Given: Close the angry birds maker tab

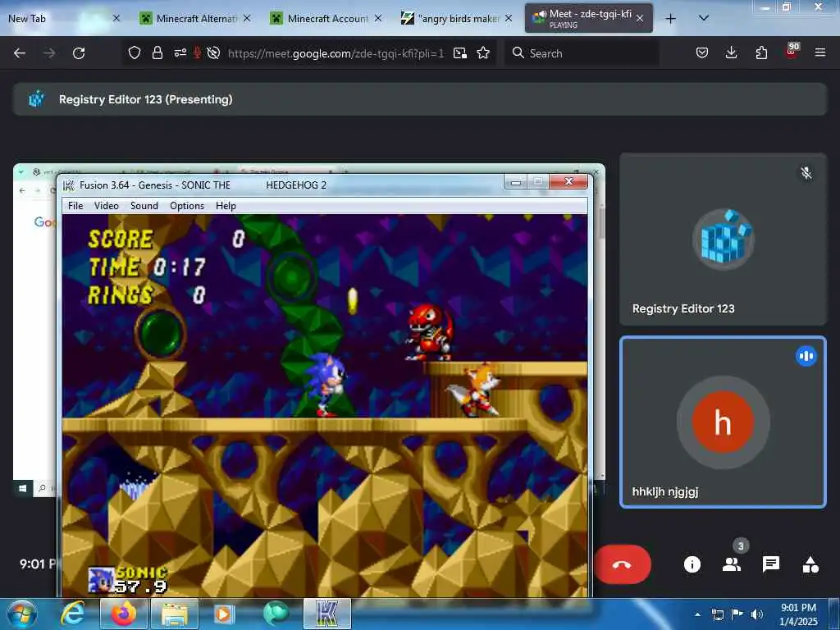Looking at the screenshot, I should (509, 18).
